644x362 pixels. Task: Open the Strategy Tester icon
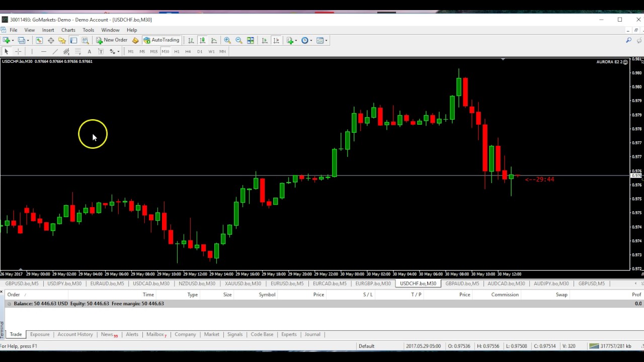(x=85, y=40)
